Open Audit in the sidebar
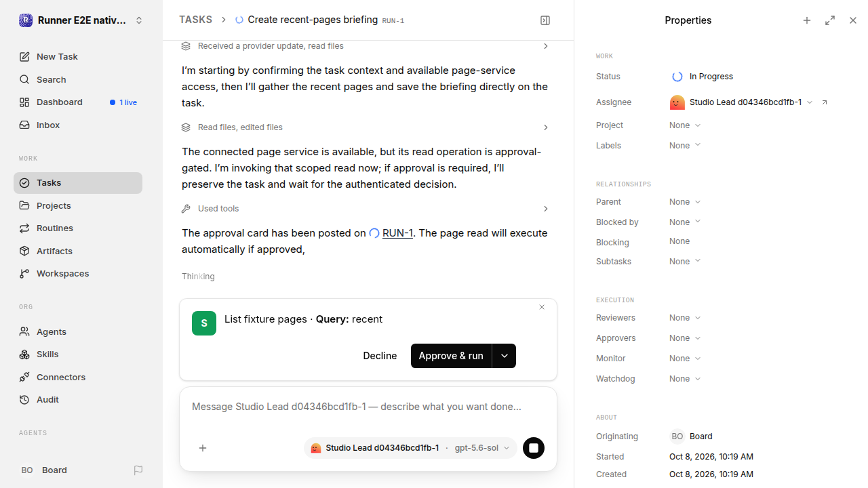This screenshot has width=868, height=488. 78,400
